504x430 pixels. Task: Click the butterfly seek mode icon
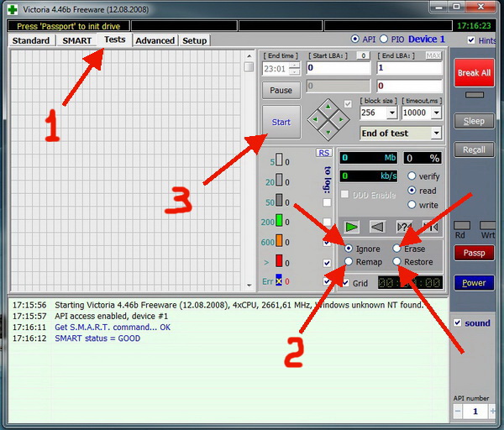point(430,227)
